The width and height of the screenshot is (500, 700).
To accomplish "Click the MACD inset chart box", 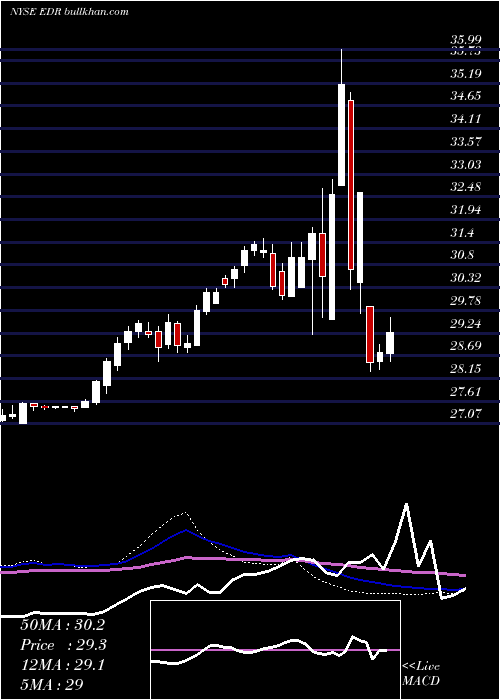I will 275,650.
